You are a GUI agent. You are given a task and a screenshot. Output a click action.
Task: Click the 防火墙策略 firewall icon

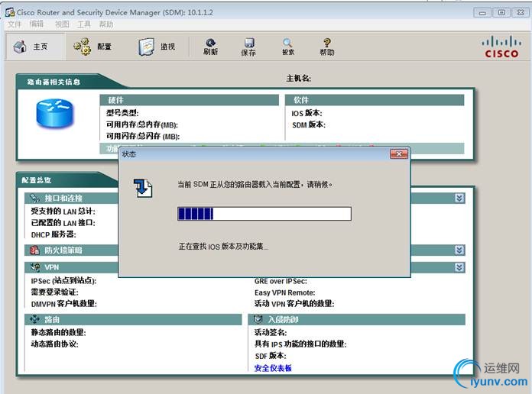point(34,250)
